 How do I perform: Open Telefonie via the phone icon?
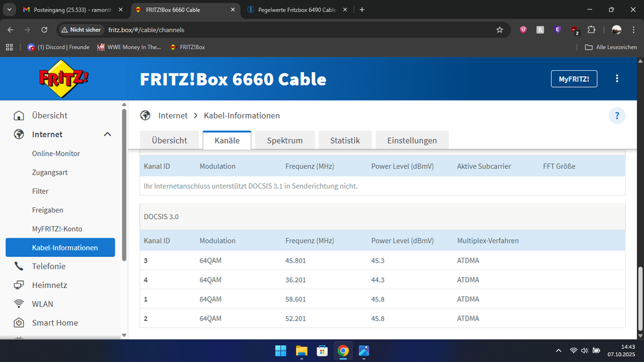[19, 266]
